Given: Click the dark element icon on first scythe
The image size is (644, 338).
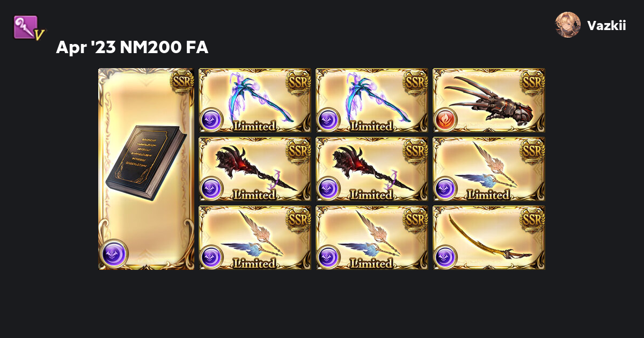Looking at the screenshot, I should (x=211, y=120).
